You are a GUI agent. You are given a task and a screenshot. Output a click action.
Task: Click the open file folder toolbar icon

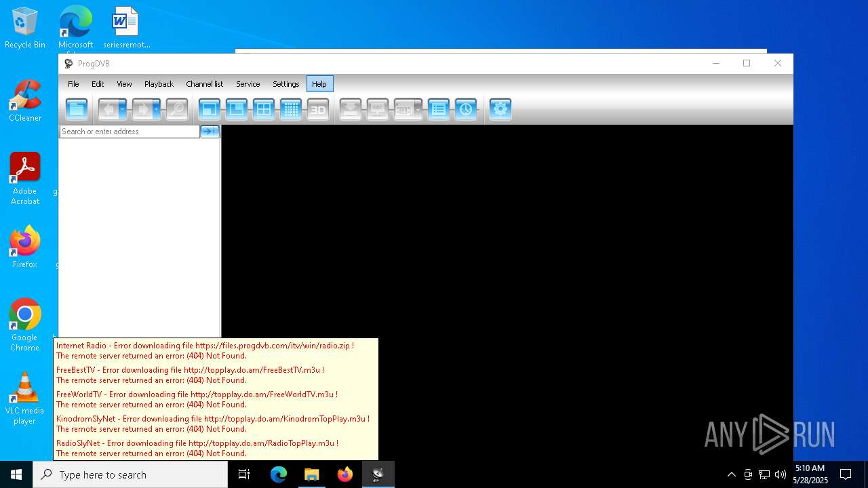[77, 109]
